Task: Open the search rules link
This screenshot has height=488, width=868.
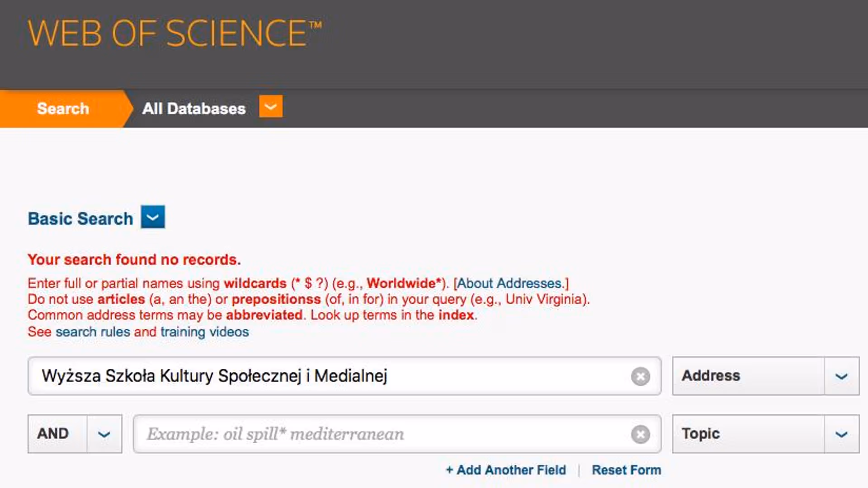Action: (x=93, y=332)
